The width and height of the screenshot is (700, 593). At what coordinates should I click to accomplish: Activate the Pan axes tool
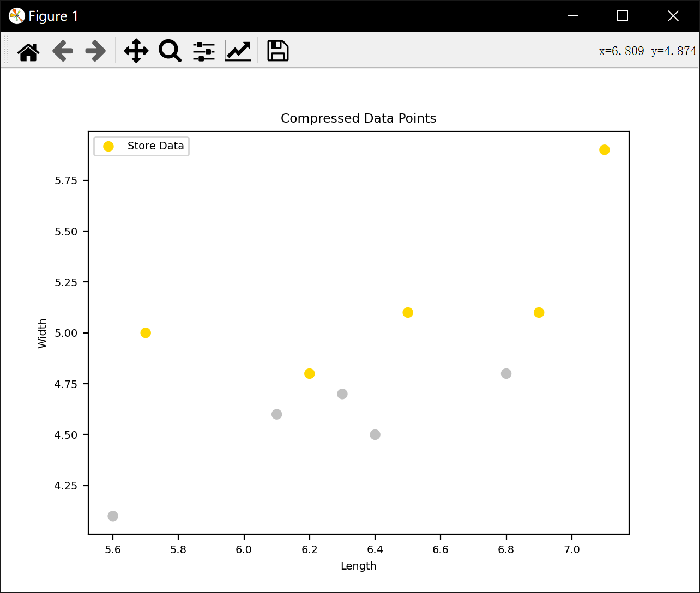(136, 51)
